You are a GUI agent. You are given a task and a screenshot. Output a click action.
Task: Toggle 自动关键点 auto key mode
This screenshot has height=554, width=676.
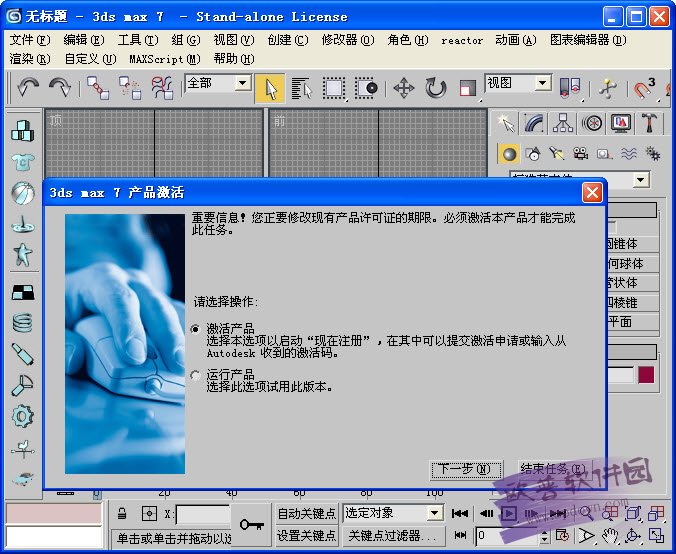pos(306,513)
